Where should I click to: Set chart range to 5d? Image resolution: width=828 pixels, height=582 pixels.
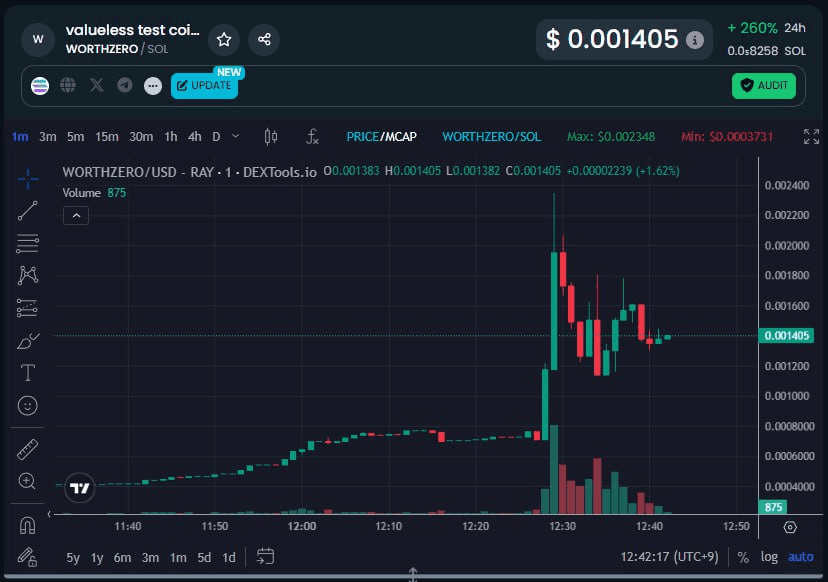pyautogui.click(x=204, y=558)
